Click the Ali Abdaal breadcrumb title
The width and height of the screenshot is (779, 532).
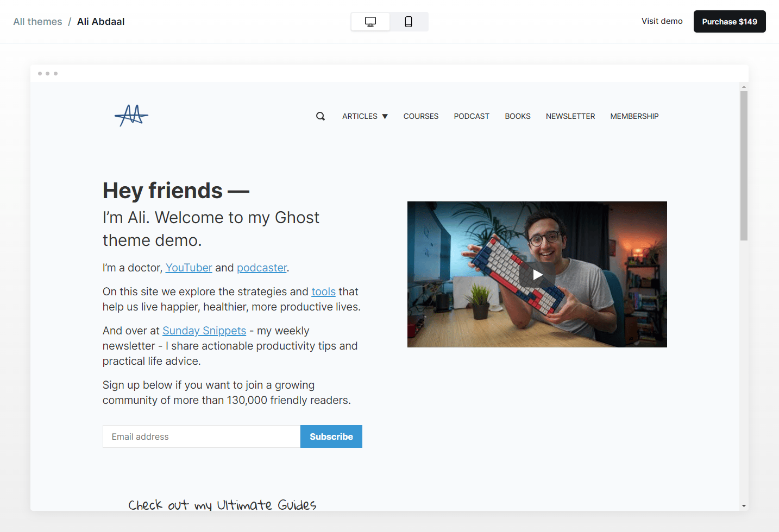(x=101, y=22)
